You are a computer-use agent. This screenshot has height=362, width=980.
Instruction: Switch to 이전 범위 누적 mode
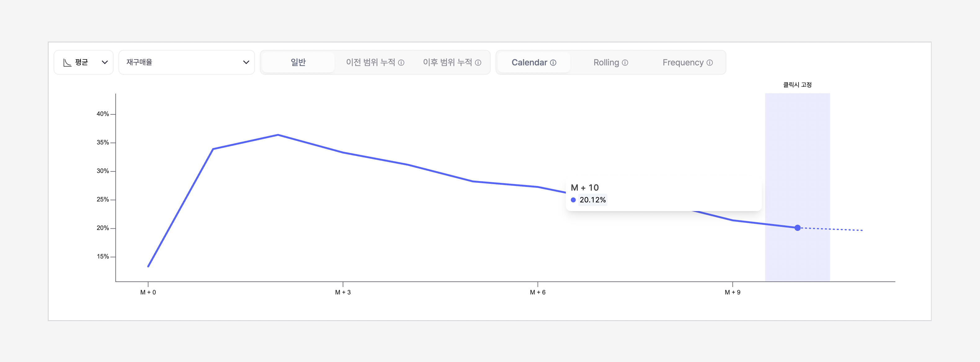pyautogui.click(x=370, y=62)
